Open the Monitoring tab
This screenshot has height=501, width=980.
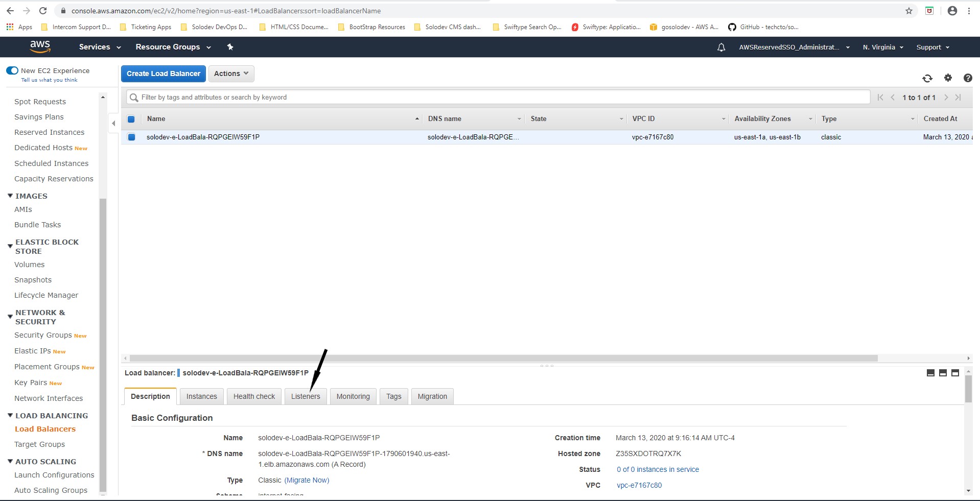click(353, 396)
